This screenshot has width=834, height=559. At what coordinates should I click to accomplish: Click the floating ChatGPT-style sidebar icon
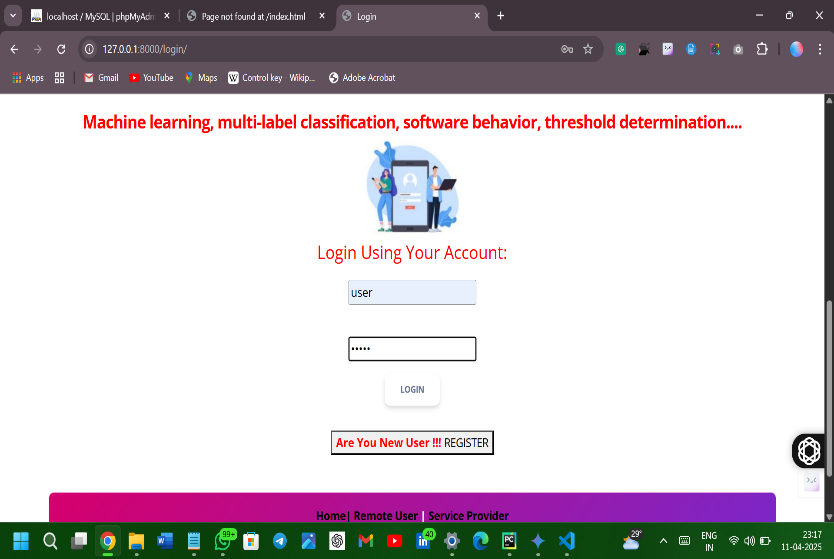[x=809, y=451]
